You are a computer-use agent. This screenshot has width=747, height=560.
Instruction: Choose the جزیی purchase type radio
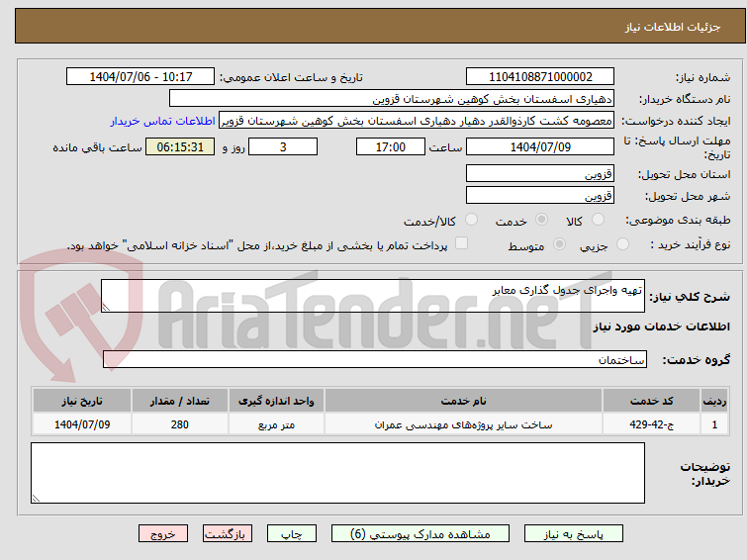[622, 244]
